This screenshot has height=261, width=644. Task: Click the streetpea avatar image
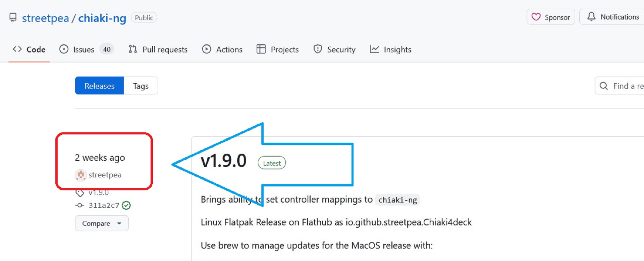[x=80, y=175]
